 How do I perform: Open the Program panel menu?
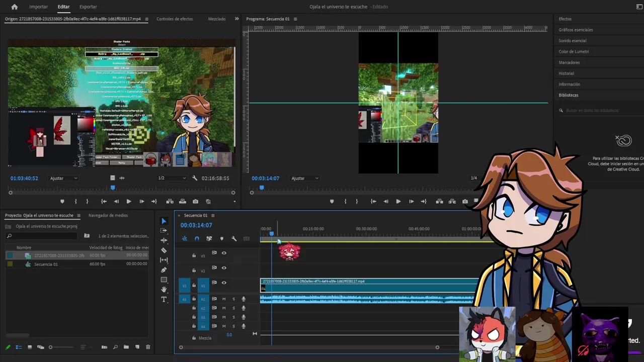[x=295, y=19]
